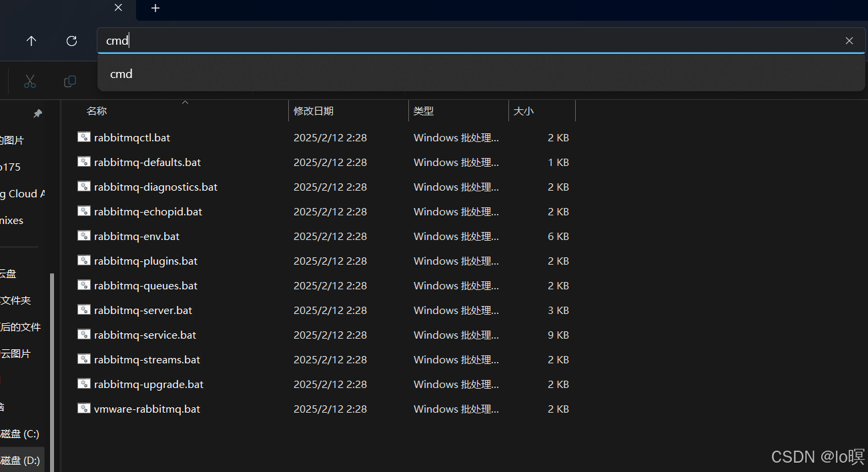Click batch file icon of rabbitmq-diagnostics.bat
Image resolution: width=868 pixels, height=472 pixels.
(83, 187)
